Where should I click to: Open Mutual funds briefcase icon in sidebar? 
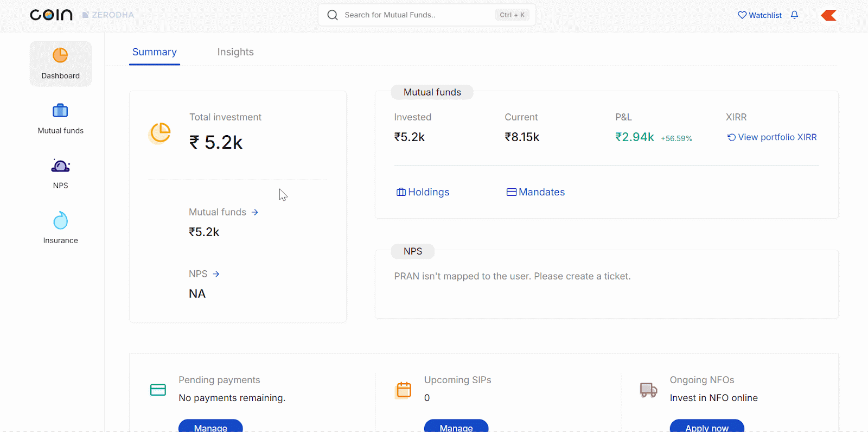tap(60, 111)
